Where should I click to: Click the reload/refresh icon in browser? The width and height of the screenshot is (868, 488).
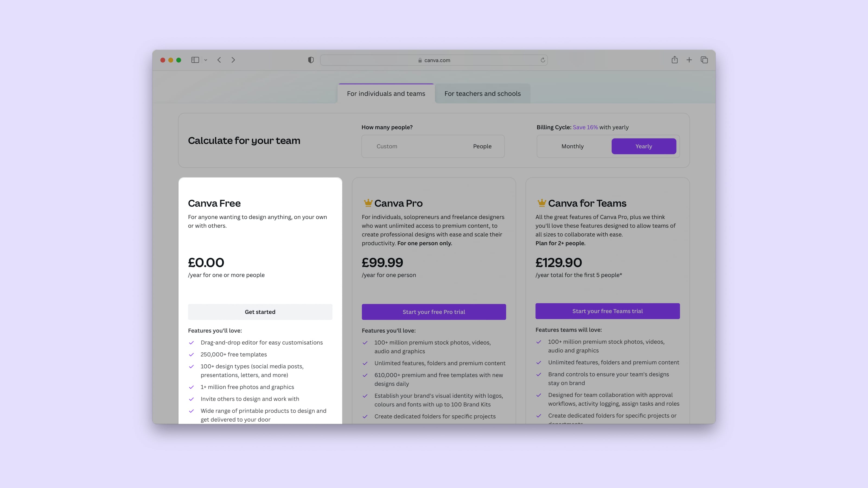[542, 60]
